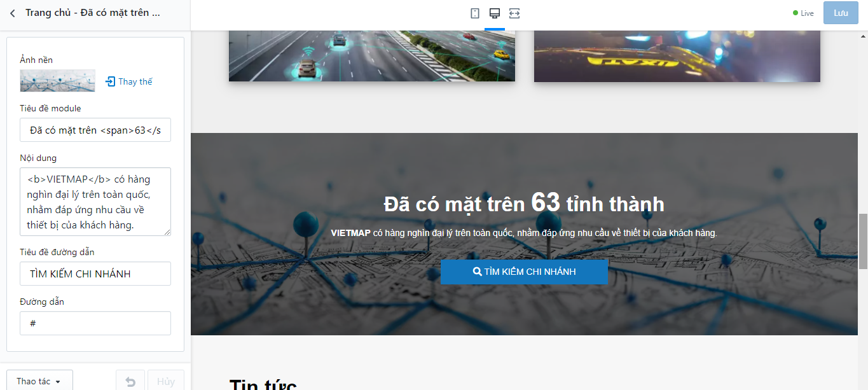Click the Lưu save button

click(x=841, y=13)
